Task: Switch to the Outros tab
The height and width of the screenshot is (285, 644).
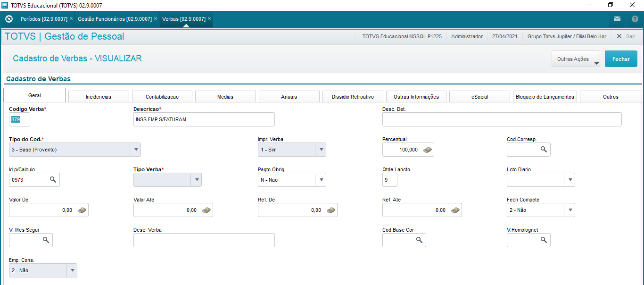Action: (611, 97)
